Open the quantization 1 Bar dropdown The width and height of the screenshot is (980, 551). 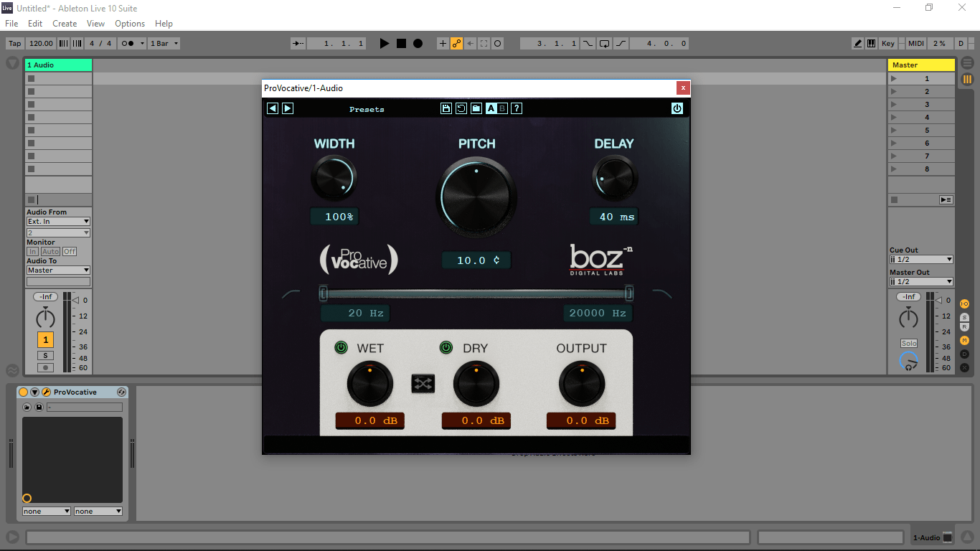tap(164, 43)
